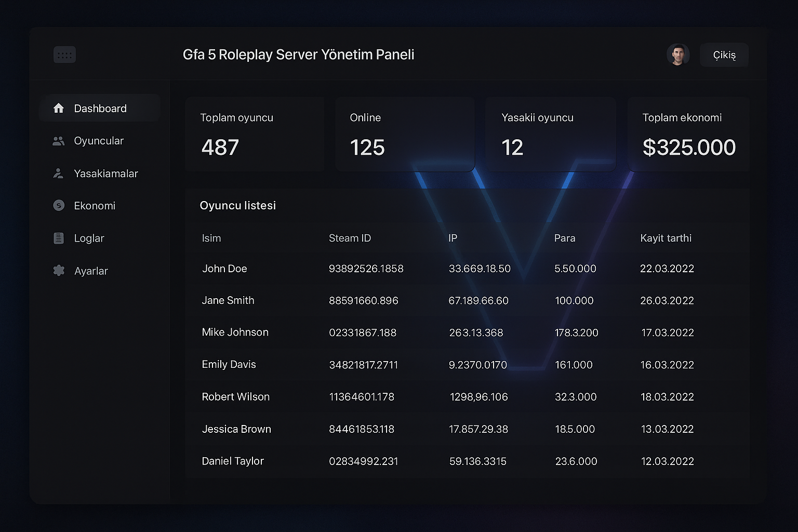Sort by the Steam ID column header
The height and width of the screenshot is (532, 798).
[350, 238]
